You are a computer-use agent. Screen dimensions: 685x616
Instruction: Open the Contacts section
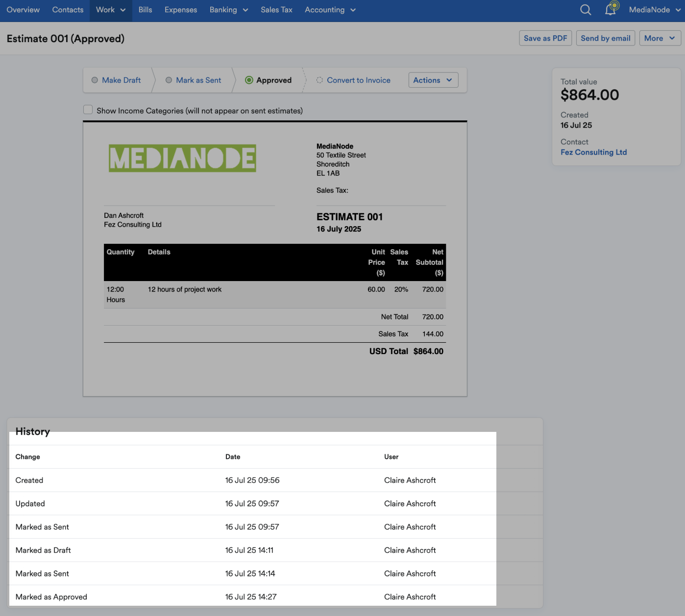68,10
